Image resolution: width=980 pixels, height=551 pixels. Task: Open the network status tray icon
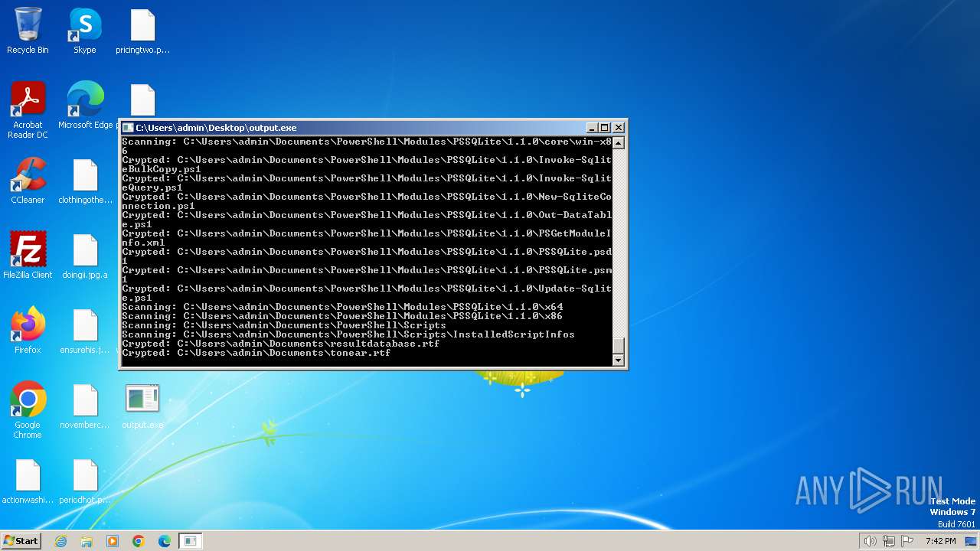[889, 541]
